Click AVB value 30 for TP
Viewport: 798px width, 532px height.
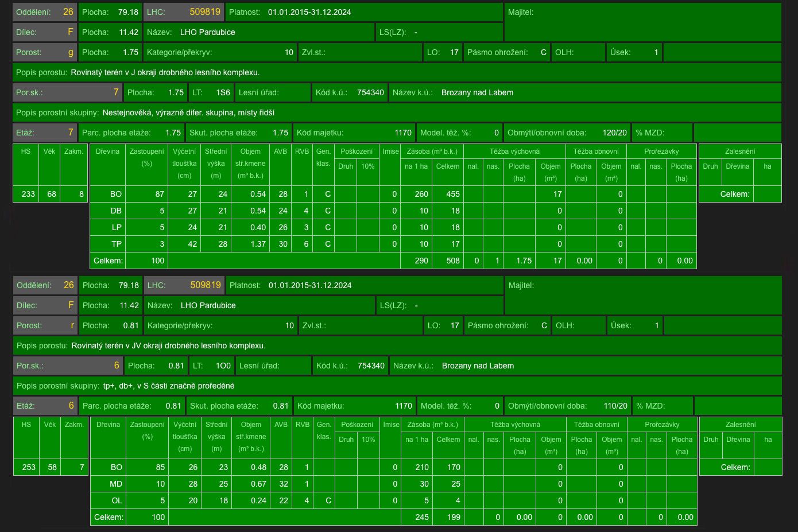click(x=283, y=244)
